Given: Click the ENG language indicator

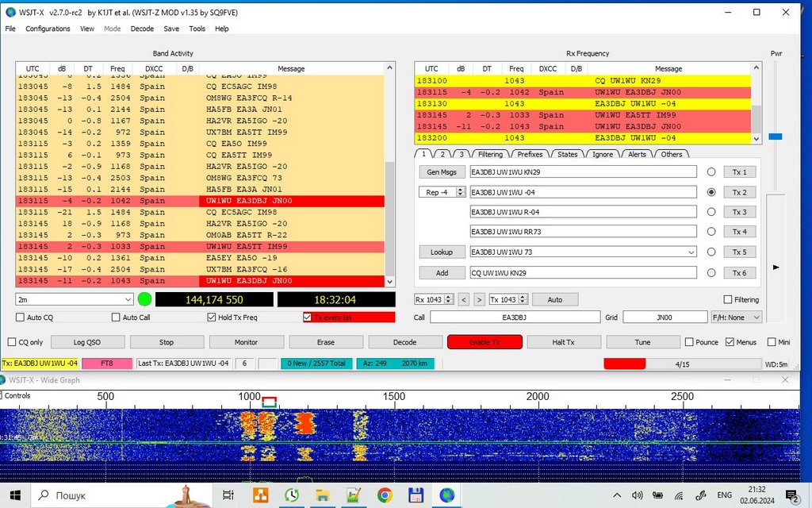Looking at the screenshot, I should [x=725, y=495].
